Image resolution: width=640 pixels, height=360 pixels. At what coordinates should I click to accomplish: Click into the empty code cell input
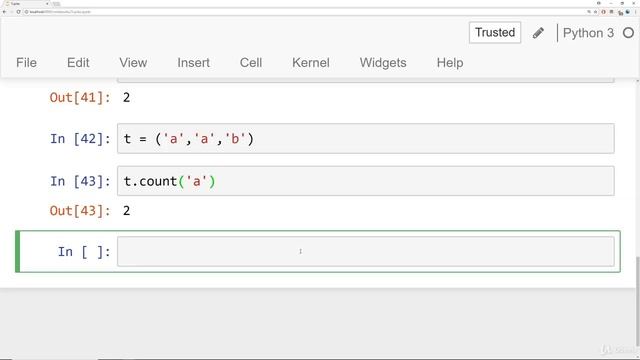366,251
